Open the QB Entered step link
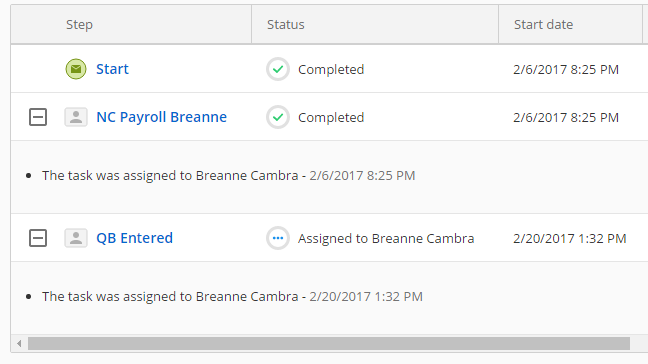The image size is (648, 364). [134, 238]
